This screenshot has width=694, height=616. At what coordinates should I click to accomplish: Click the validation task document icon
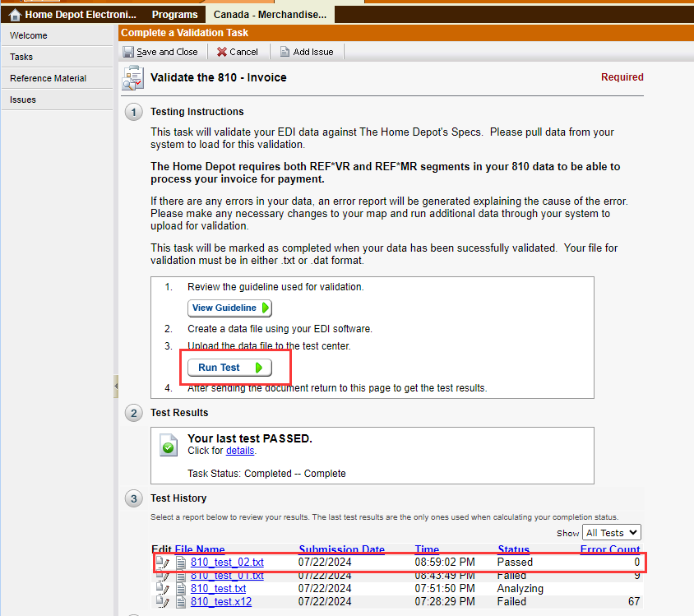tap(132, 77)
